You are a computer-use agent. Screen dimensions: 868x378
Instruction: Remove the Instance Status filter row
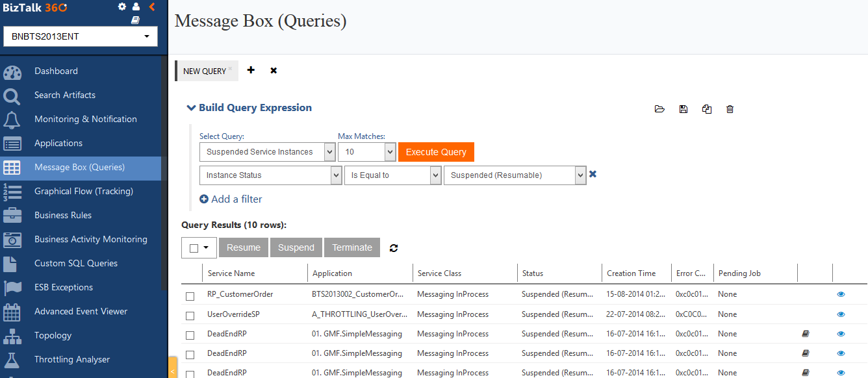(x=593, y=174)
